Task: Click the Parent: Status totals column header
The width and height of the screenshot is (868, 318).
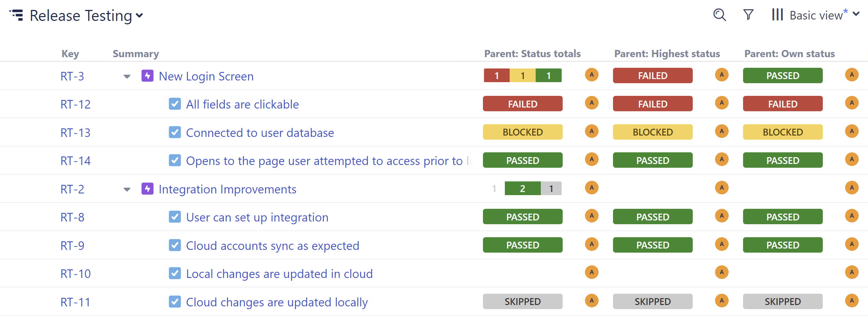Action: 532,54
